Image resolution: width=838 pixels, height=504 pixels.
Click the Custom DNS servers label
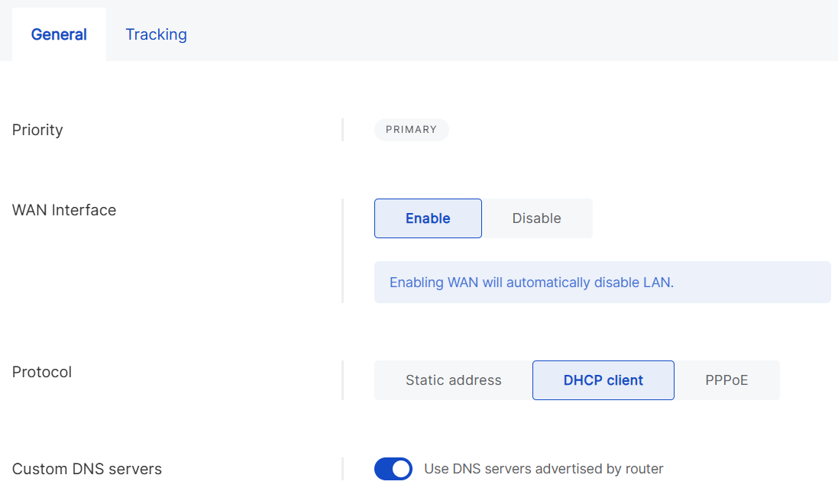pos(86,469)
